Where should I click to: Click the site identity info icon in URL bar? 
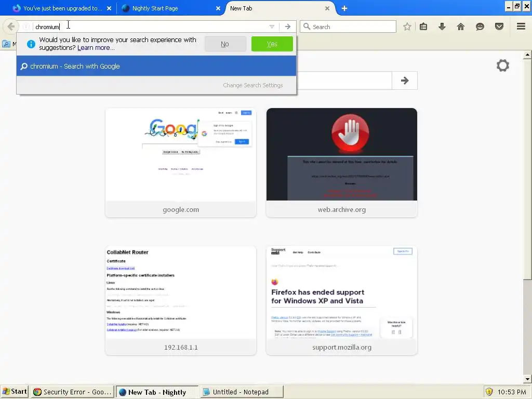point(26,27)
